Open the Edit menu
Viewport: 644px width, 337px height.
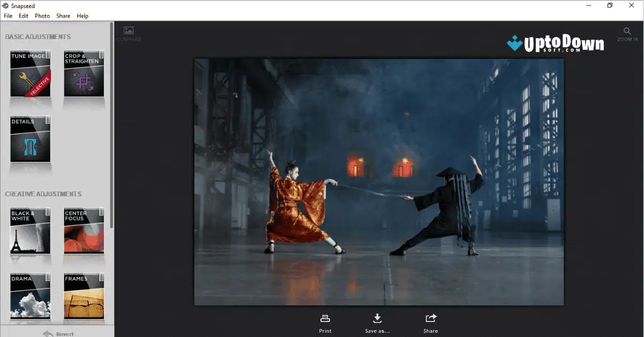[x=23, y=16]
